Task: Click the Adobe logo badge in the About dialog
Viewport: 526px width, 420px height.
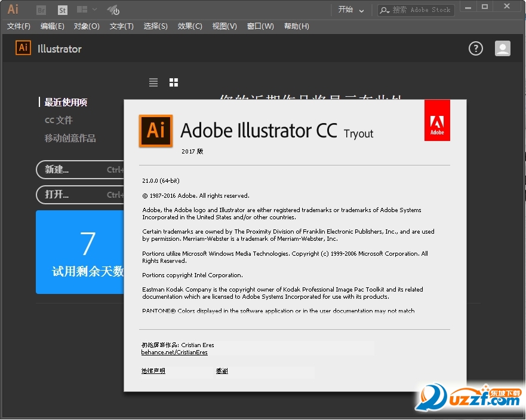Action: point(437,119)
